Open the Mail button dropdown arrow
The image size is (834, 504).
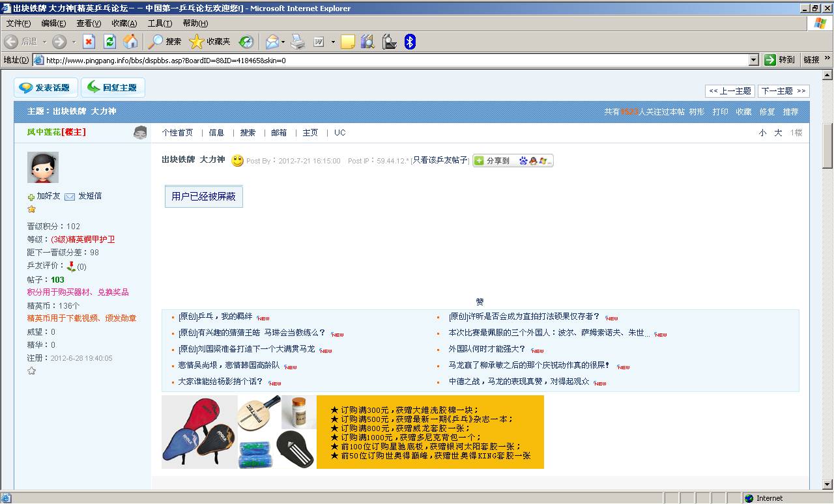pos(283,42)
